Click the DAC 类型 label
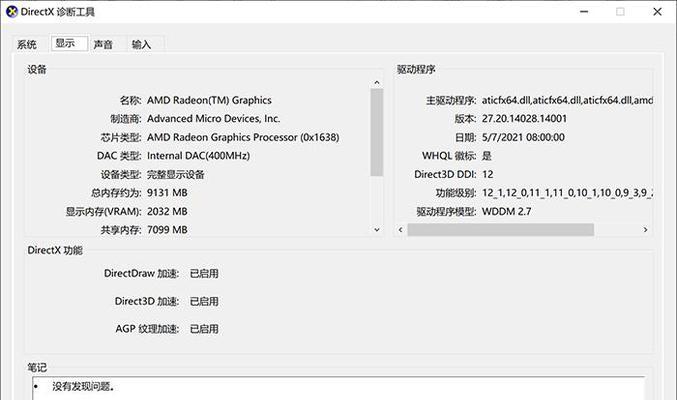 (119, 156)
